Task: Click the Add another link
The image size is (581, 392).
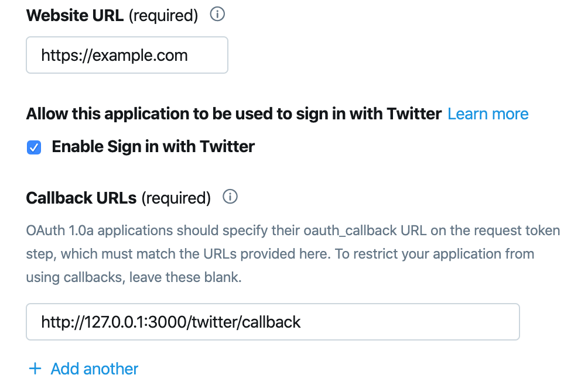Action: 94,369
